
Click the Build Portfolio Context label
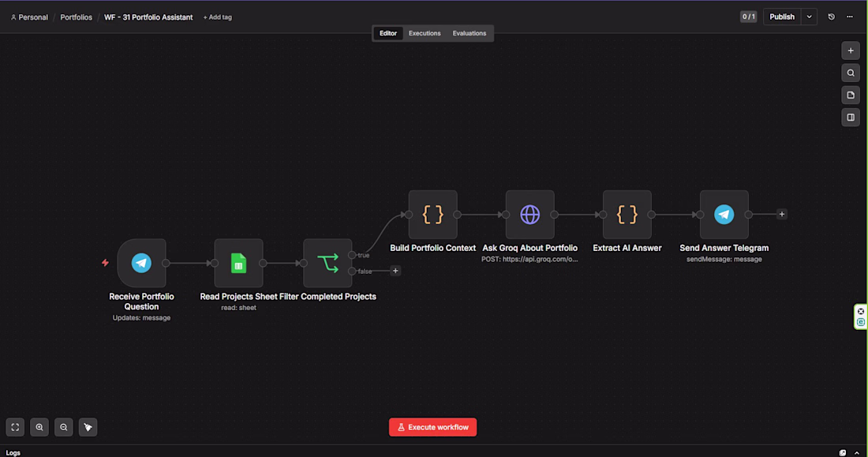click(433, 248)
